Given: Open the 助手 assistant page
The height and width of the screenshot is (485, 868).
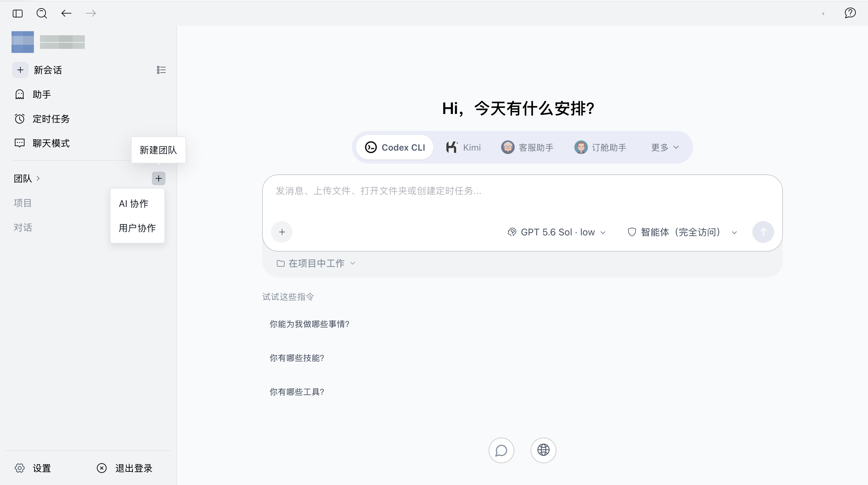Looking at the screenshot, I should point(42,95).
